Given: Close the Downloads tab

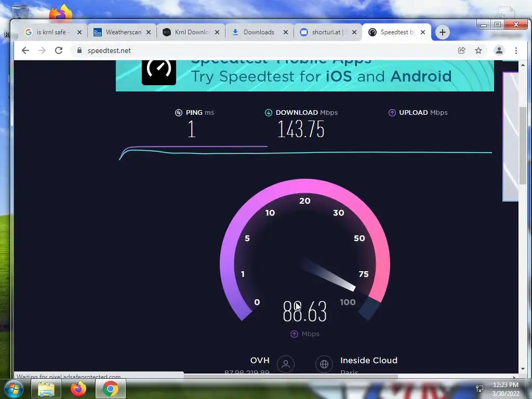Looking at the screenshot, I should pyautogui.click(x=286, y=32).
